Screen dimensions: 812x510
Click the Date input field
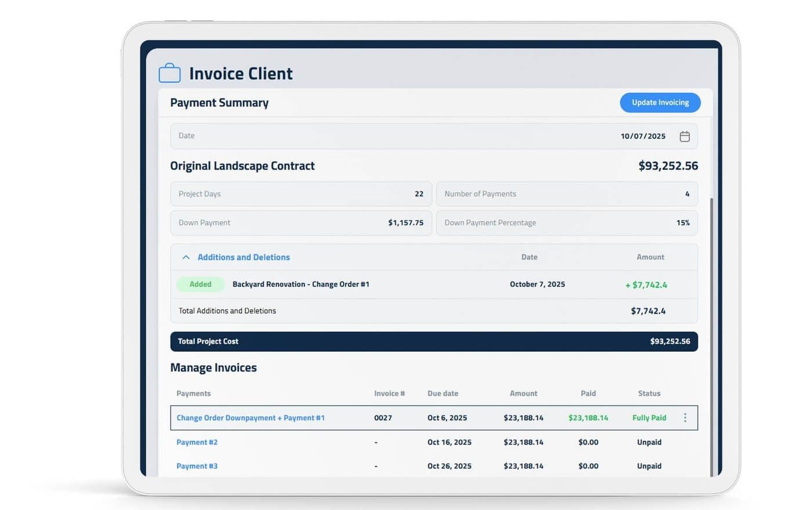pyautogui.click(x=406, y=136)
